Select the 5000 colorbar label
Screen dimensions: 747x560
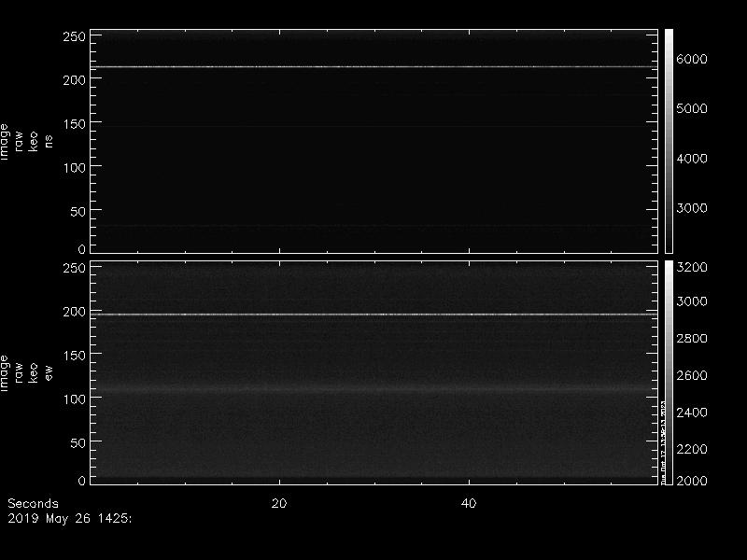click(692, 108)
